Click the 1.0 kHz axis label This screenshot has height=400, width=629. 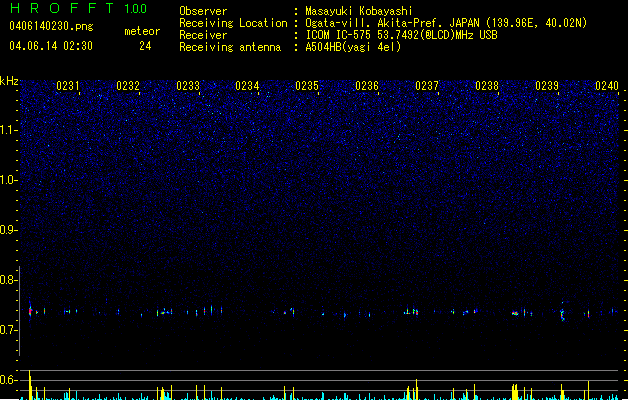(x=8, y=180)
